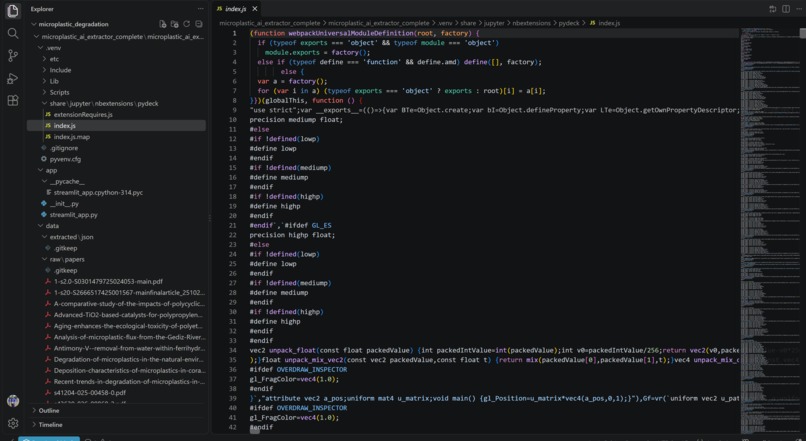Image resolution: width=806 pixels, height=441 pixels.
Task: Click the nbextensions breadcrumb segment
Action: (x=532, y=23)
